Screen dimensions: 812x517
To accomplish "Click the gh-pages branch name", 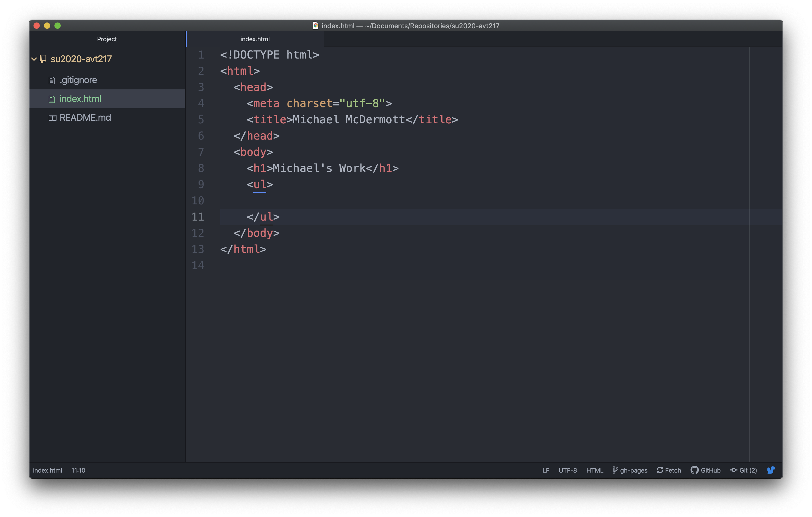I will click(x=630, y=470).
